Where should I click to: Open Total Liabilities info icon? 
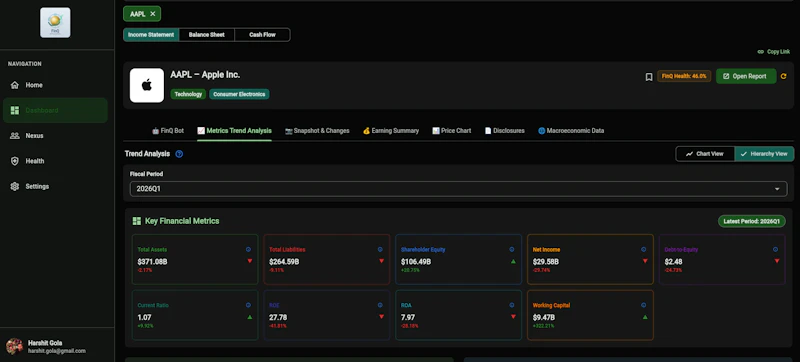[x=380, y=250]
